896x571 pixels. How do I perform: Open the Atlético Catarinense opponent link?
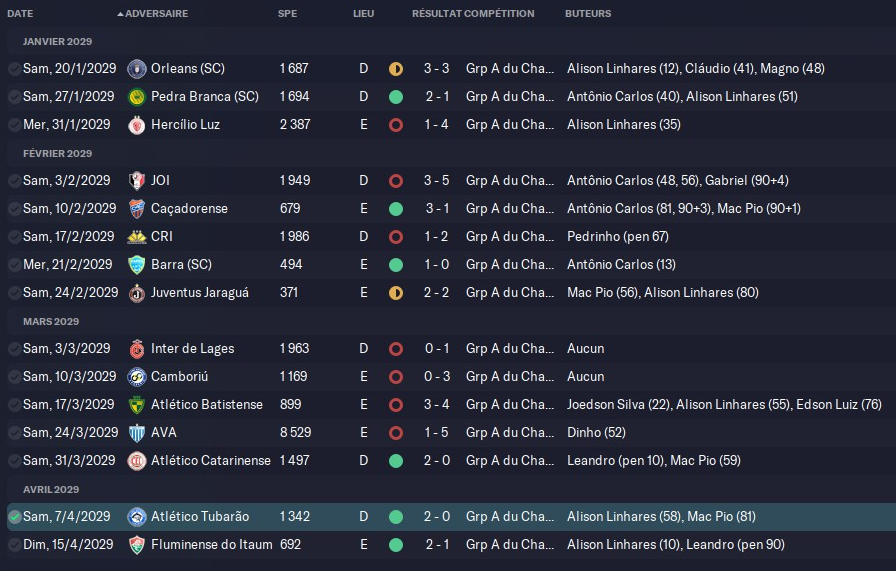210,461
